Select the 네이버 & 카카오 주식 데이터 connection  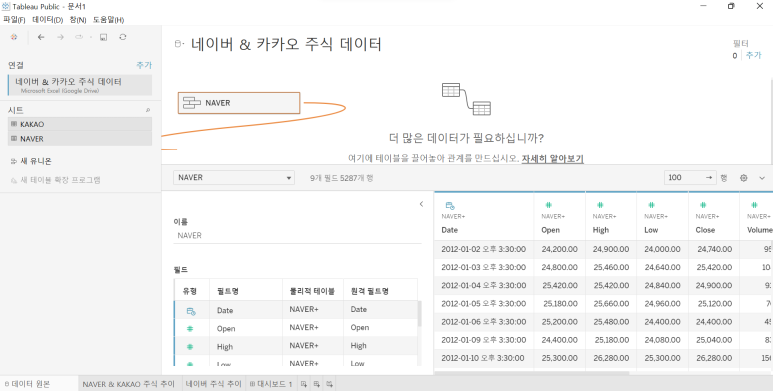tap(80, 85)
